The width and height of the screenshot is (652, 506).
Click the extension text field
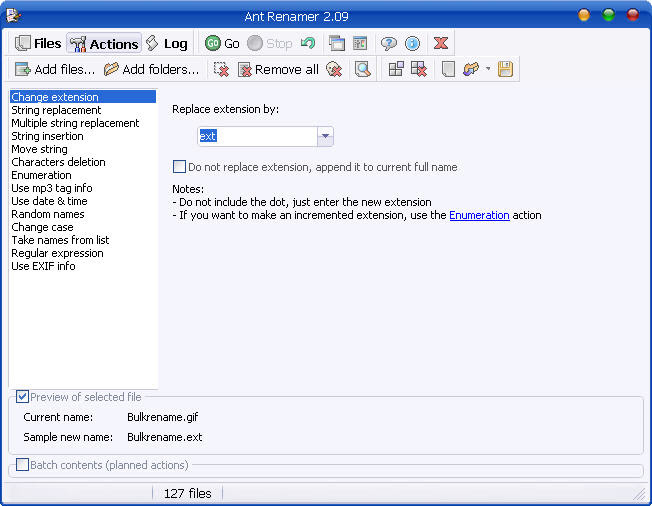pos(257,136)
